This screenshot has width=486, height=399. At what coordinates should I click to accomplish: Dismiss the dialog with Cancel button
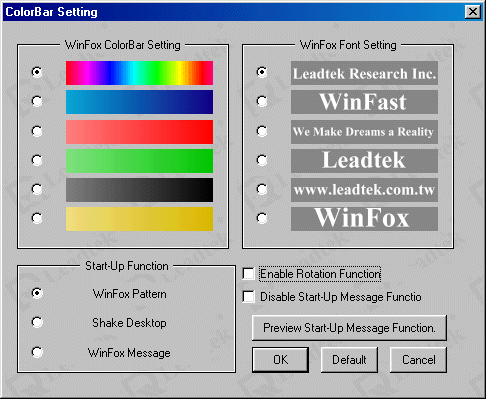(x=418, y=360)
